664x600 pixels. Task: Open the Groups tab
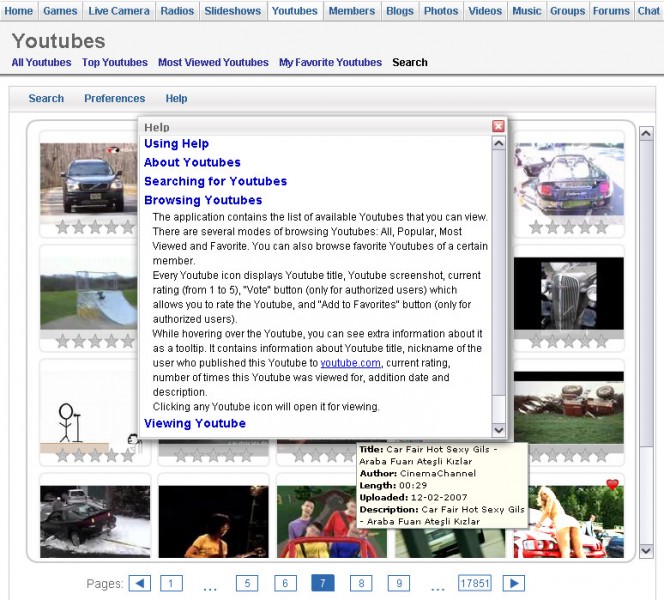pos(567,11)
